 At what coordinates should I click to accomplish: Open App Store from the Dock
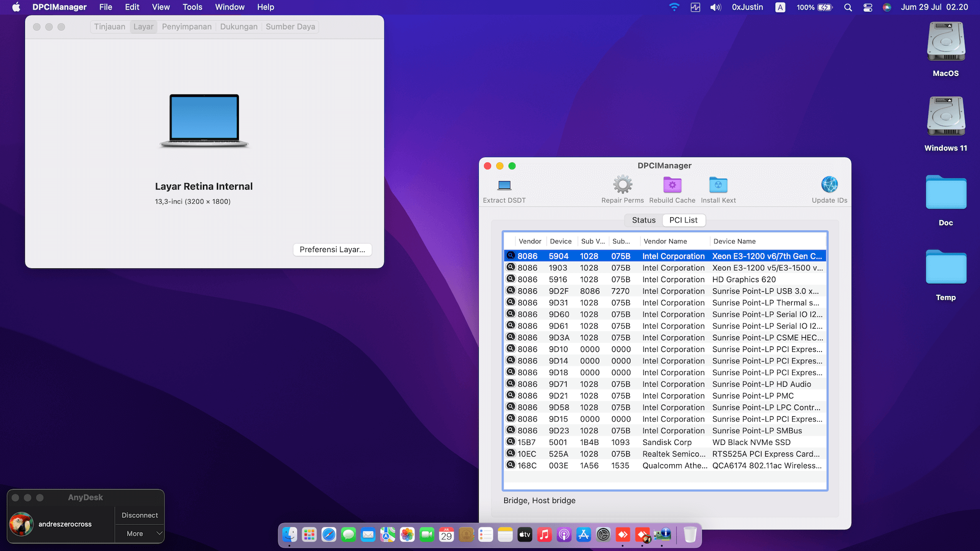[x=584, y=534]
